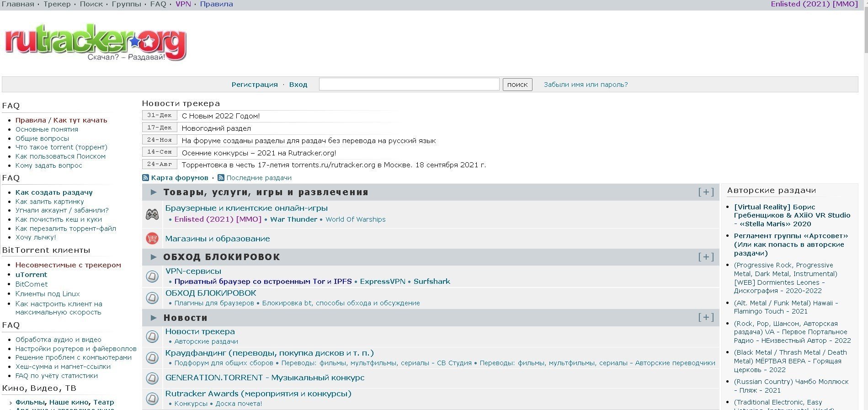Open Группы in the top menu

coord(127,4)
